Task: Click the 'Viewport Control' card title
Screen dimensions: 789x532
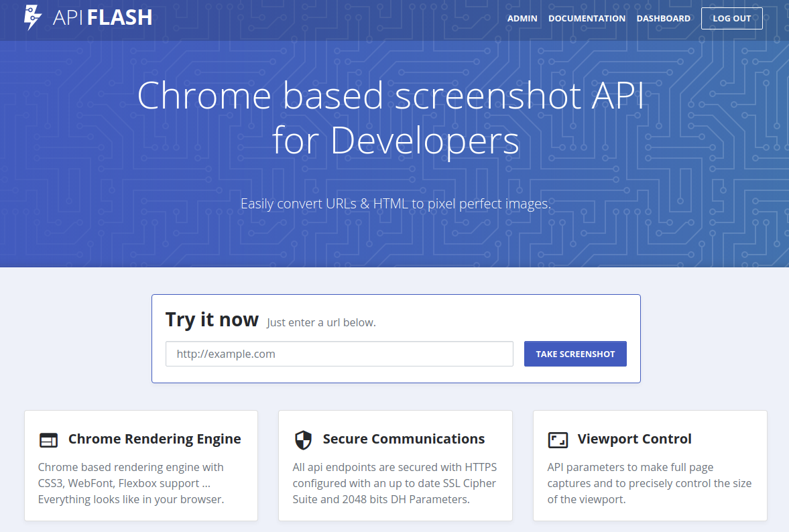Action: tap(635, 439)
